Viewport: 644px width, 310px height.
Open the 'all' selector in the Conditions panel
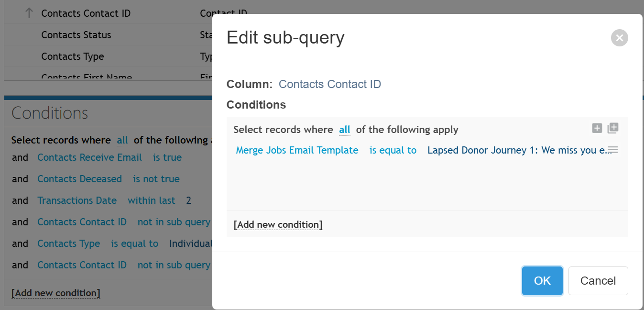[x=122, y=140]
